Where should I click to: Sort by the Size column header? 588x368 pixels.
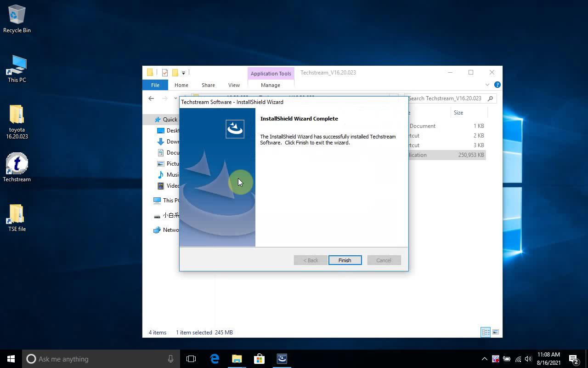click(x=458, y=113)
